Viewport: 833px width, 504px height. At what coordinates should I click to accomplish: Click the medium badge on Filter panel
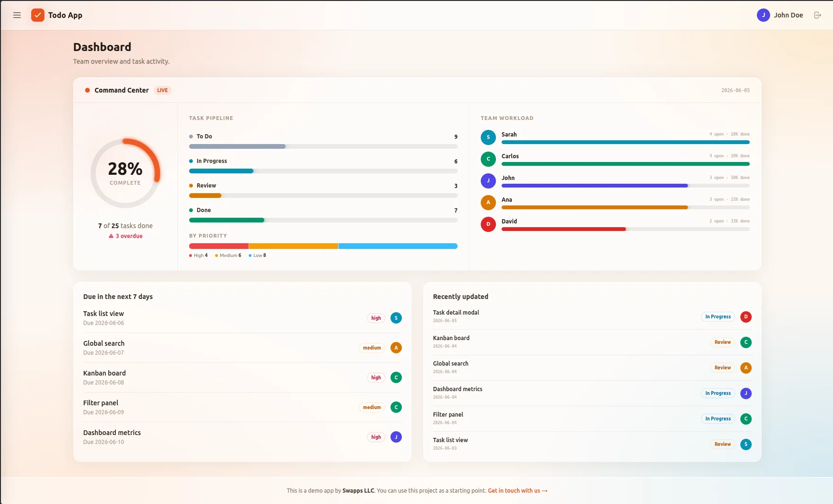[x=372, y=407]
